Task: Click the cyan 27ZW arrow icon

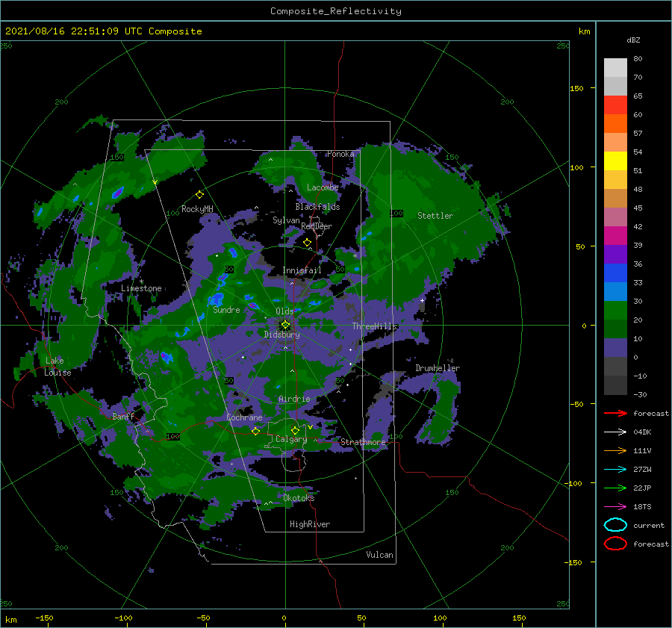Action: [x=615, y=470]
